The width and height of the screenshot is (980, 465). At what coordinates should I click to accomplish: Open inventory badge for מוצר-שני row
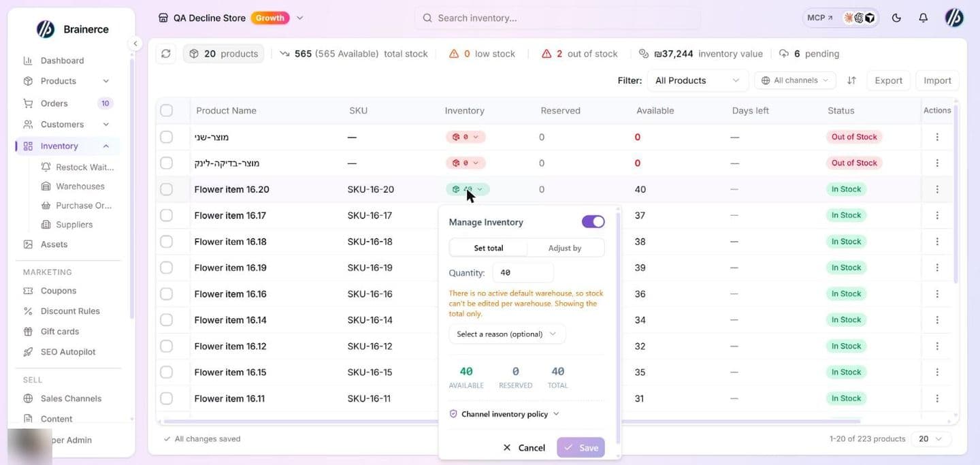point(465,137)
